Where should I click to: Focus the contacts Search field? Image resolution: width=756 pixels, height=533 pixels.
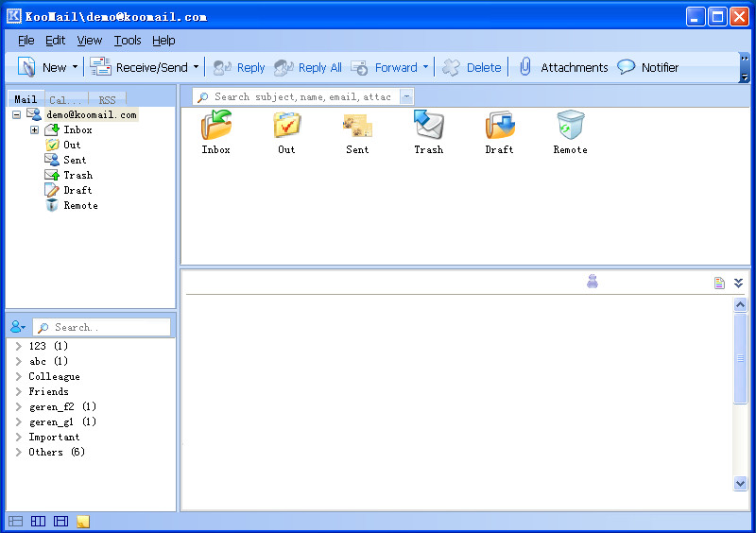102,327
